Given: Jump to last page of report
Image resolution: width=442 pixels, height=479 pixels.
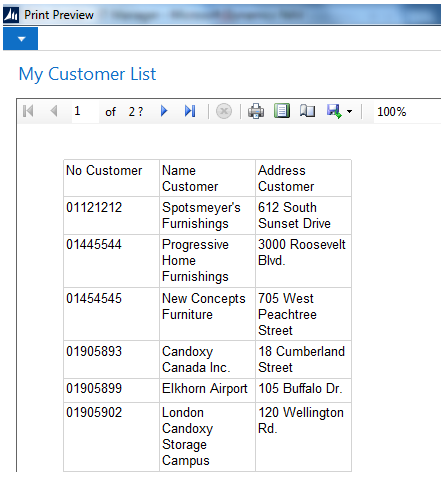Looking at the screenshot, I should 190,111.
